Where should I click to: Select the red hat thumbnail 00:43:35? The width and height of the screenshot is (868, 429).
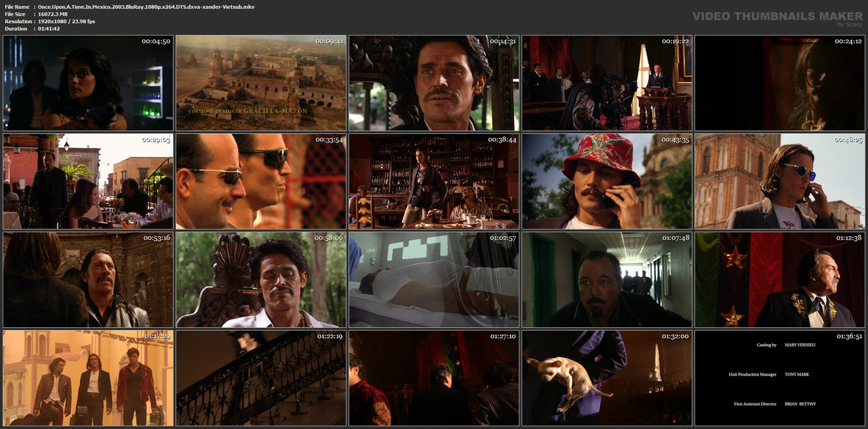click(607, 181)
